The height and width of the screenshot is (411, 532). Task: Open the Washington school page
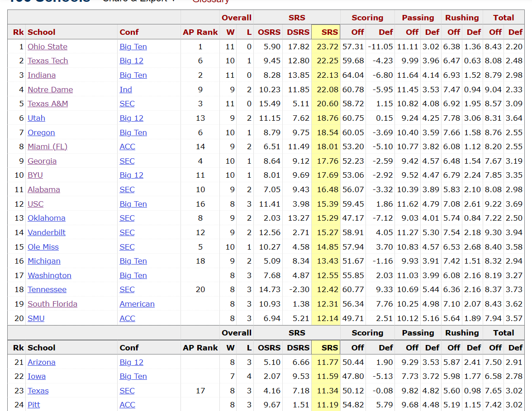[x=50, y=275]
